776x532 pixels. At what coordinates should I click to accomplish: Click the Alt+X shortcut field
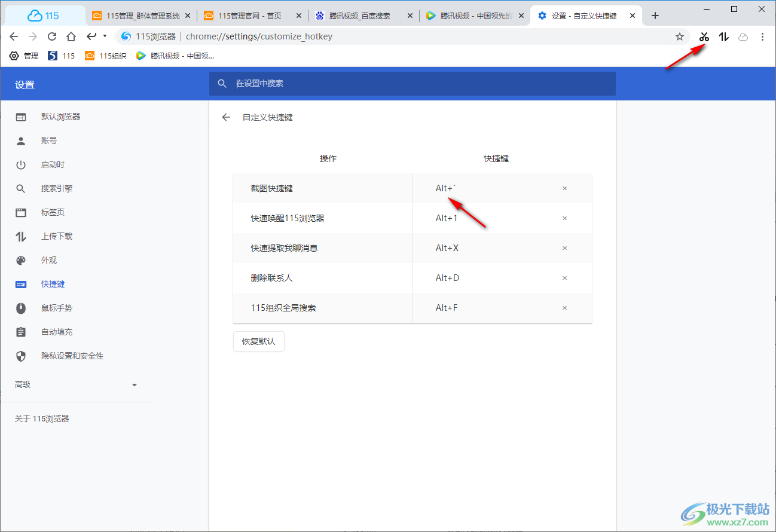(447, 248)
